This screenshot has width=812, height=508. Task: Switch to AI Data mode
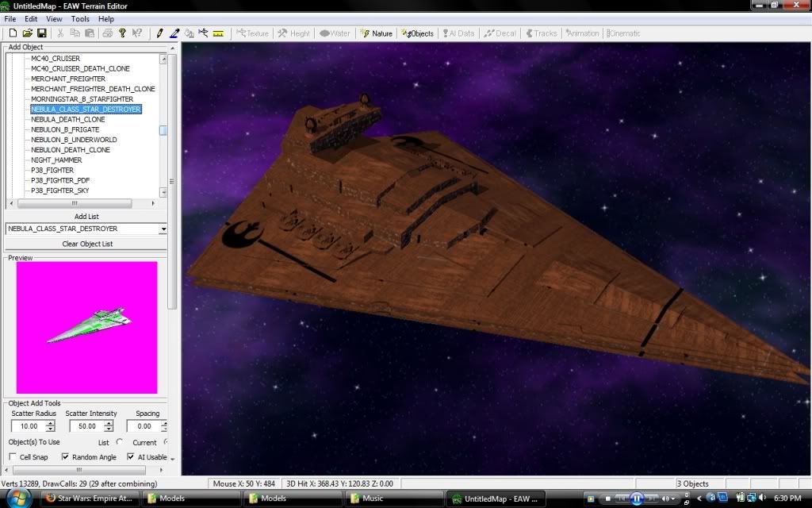459,33
